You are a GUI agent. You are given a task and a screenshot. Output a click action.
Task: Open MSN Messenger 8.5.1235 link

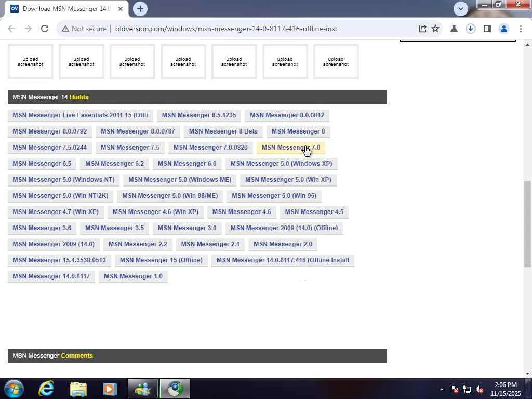(x=199, y=115)
